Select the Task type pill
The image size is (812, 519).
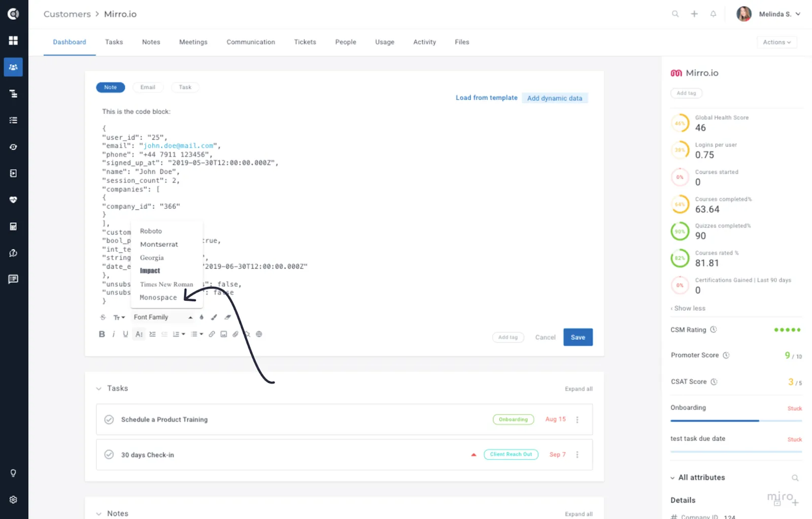[185, 87]
